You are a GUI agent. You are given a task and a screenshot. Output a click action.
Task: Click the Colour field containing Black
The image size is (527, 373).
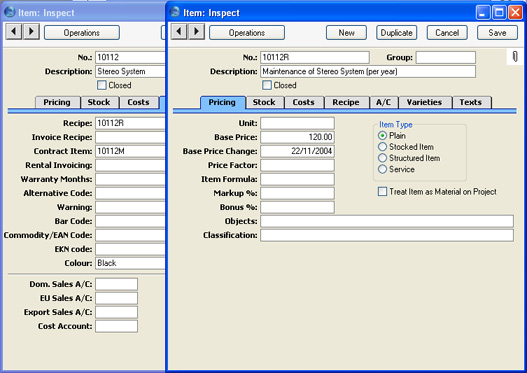tap(130, 263)
